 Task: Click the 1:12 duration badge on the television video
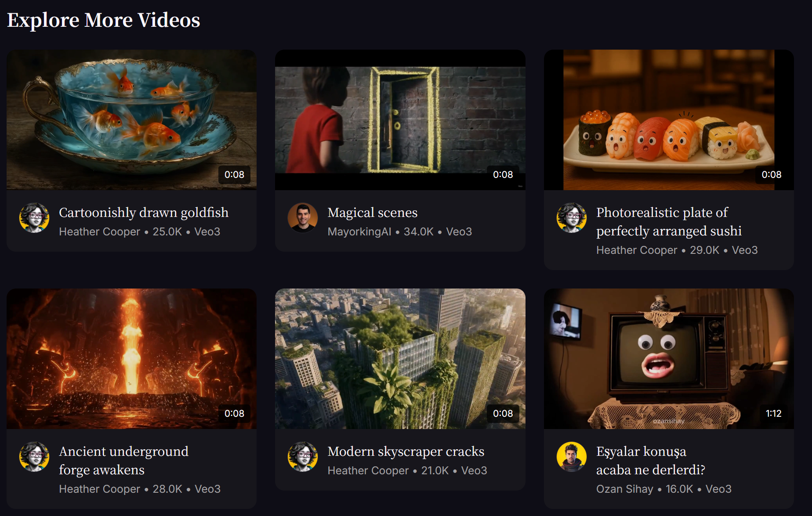click(773, 413)
